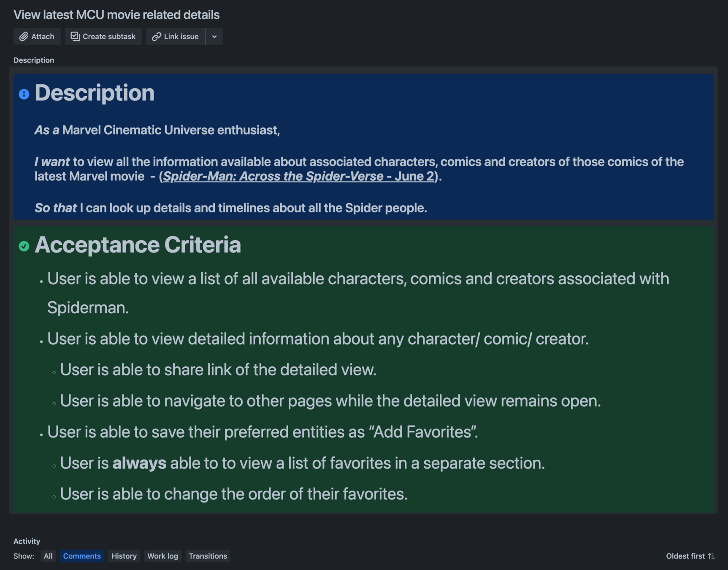
Task: Click 'So that I can look up details' sentence
Action: (x=230, y=208)
